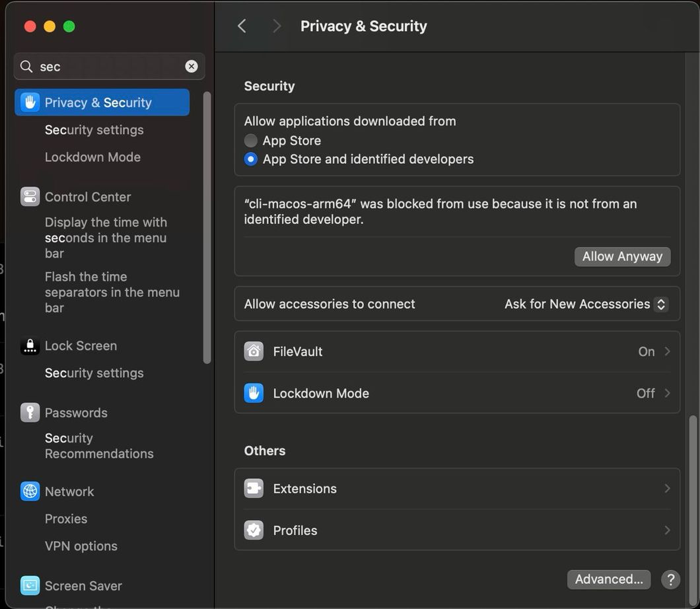The image size is (700, 609).
Task: Click the Privacy & Security hand icon in sidebar
Action: 30,102
